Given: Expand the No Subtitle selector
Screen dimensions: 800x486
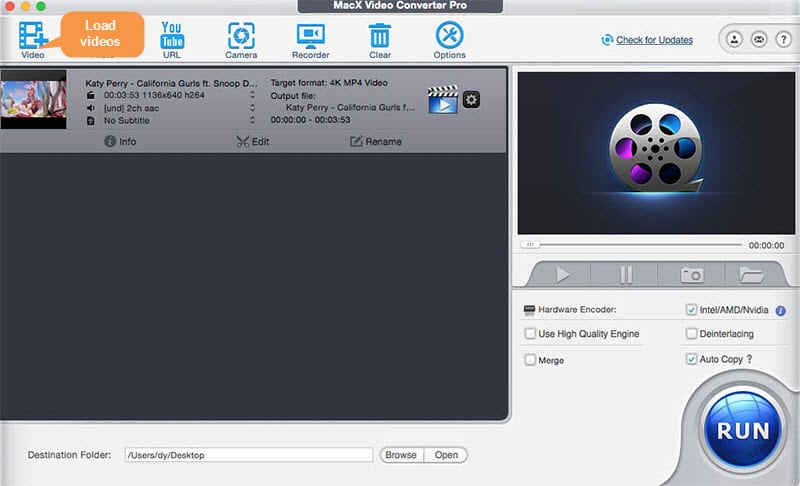Looking at the screenshot, I should coord(252,120).
